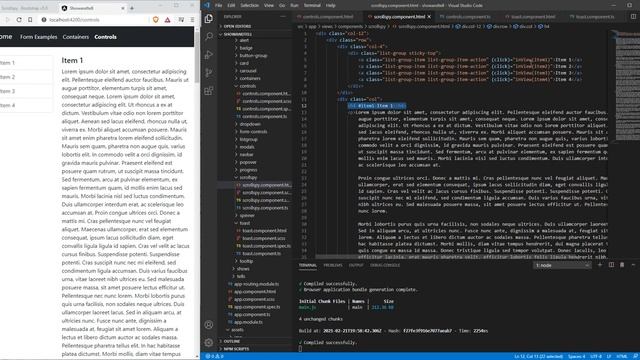Switch to the PROBLEMS panel tab
The image size is (640, 360).
333,265
